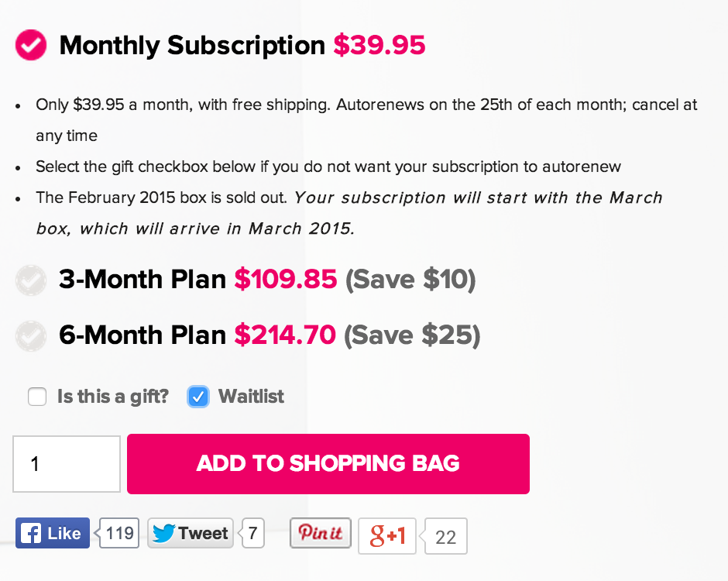This screenshot has height=581, width=728.
Task: Check the 'Is this a gift?' checkbox
Action: [x=37, y=397]
